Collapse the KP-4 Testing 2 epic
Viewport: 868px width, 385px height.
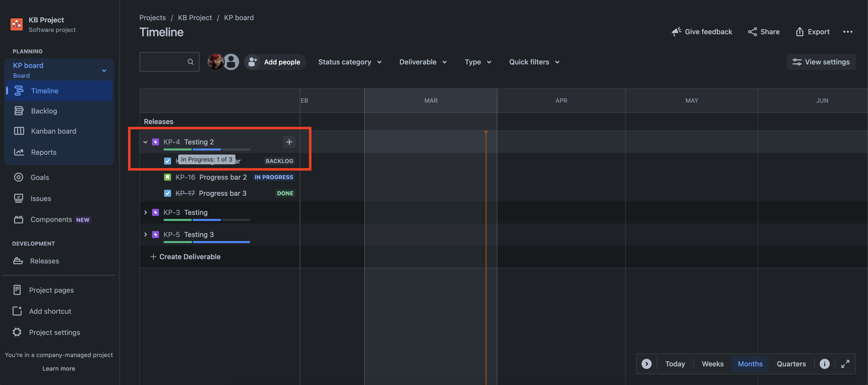[145, 142]
